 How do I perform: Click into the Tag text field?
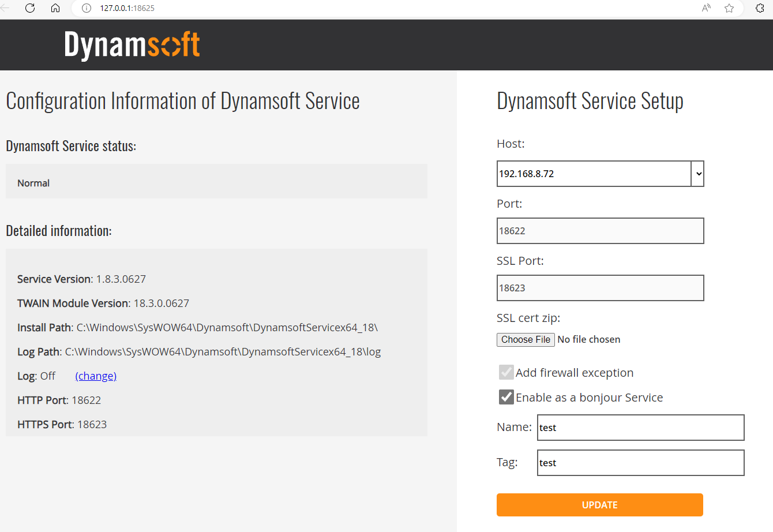[x=640, y=463]
